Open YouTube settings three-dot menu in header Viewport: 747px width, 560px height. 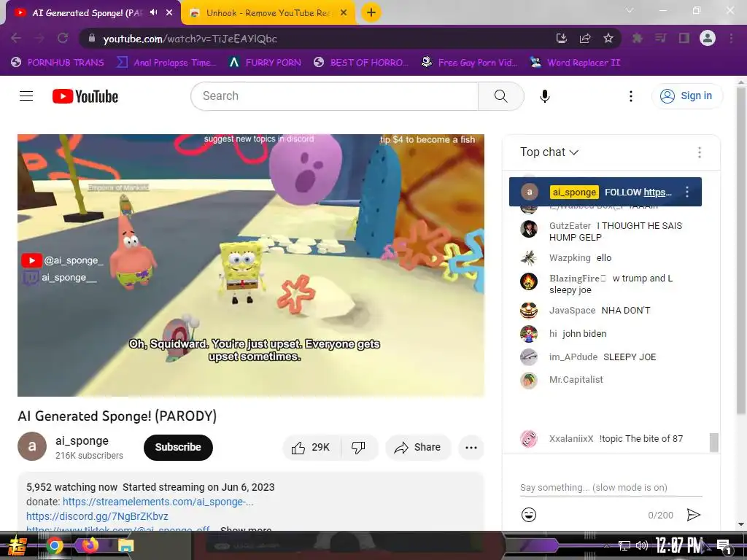(x=631, y=96)
